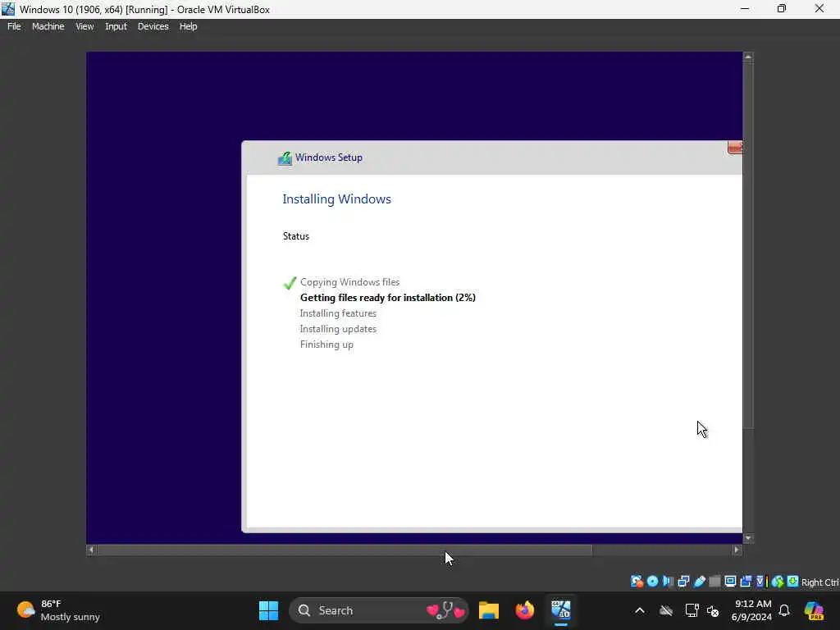
Task: Open the Help menu
Action: 188,26
